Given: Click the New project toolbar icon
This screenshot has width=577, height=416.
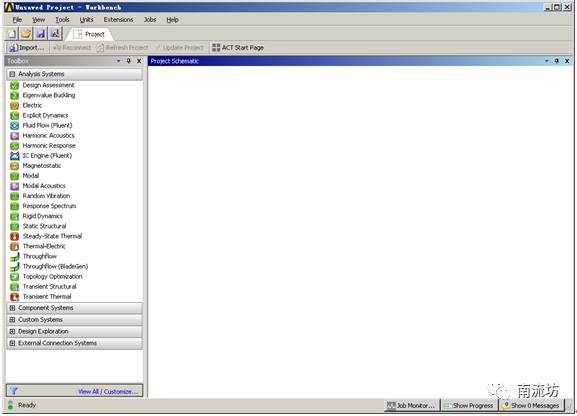Looking at the screenshot, I should pos(12,34).
